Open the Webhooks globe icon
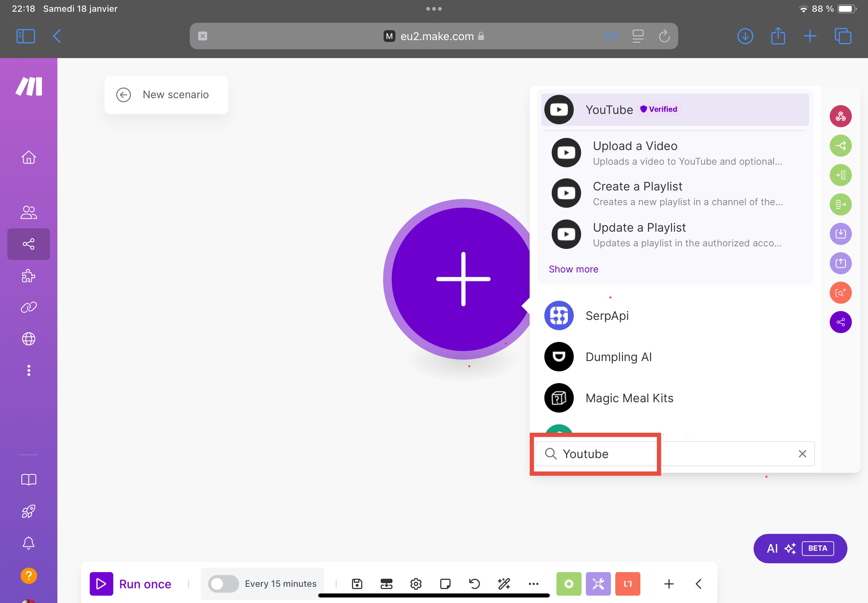Image resolution: width=868 pixels, height=603 pixels. 29,339
